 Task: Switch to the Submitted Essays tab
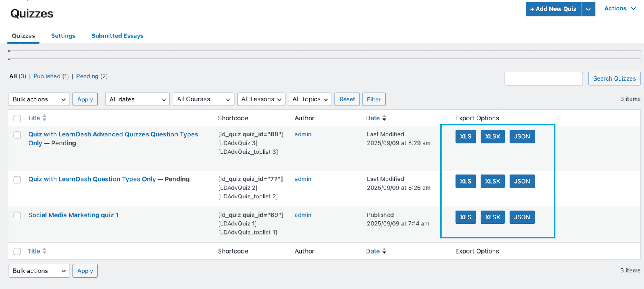(117, 36)
